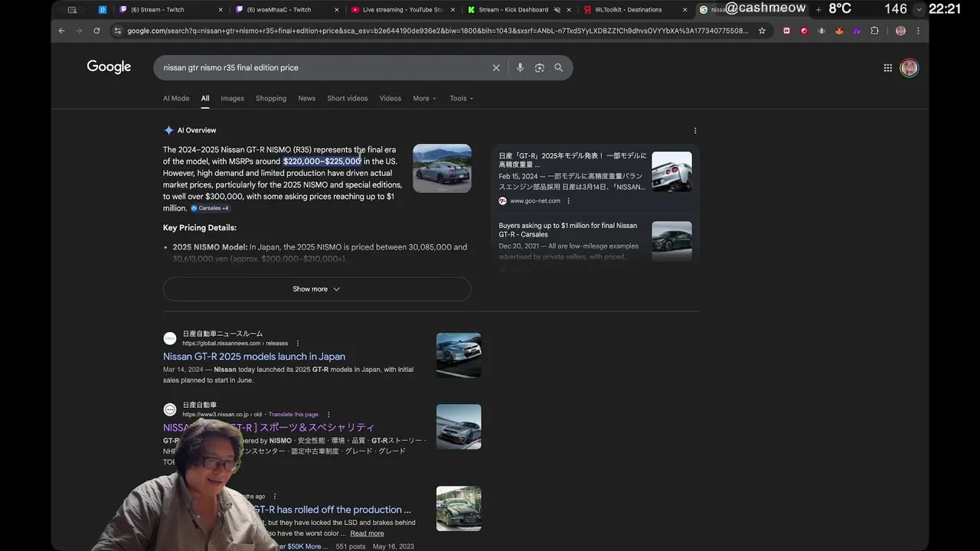
Task: Open the Read more link
Action: pyautogui.click(x=367, y=533)
